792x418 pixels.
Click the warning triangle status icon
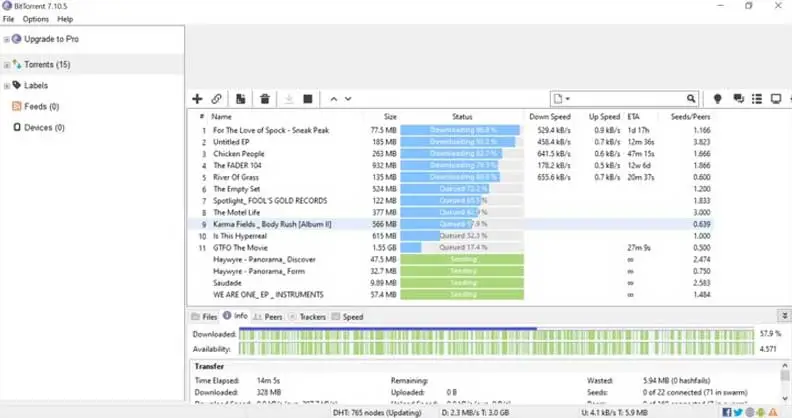pyautogui.click(x=772, y=412)
